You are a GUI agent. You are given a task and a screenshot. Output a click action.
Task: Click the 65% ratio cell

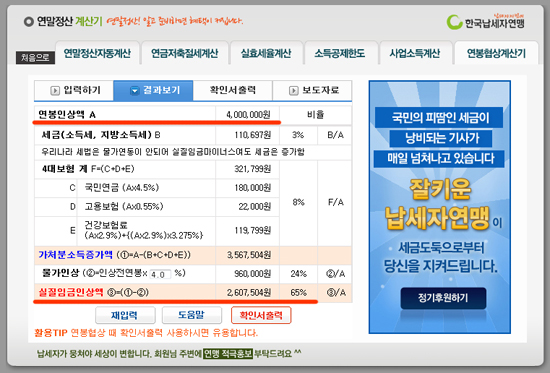pyautogui.click(x=299, y=292)
